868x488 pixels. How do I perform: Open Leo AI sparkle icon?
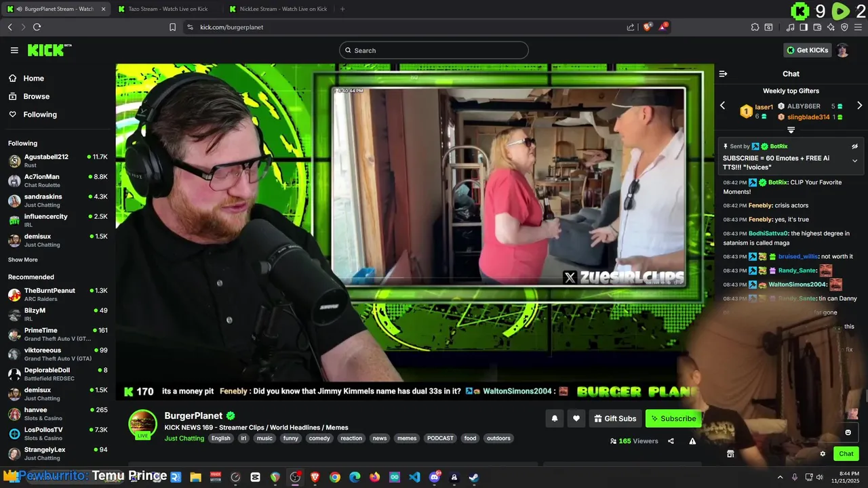point(831,27)
